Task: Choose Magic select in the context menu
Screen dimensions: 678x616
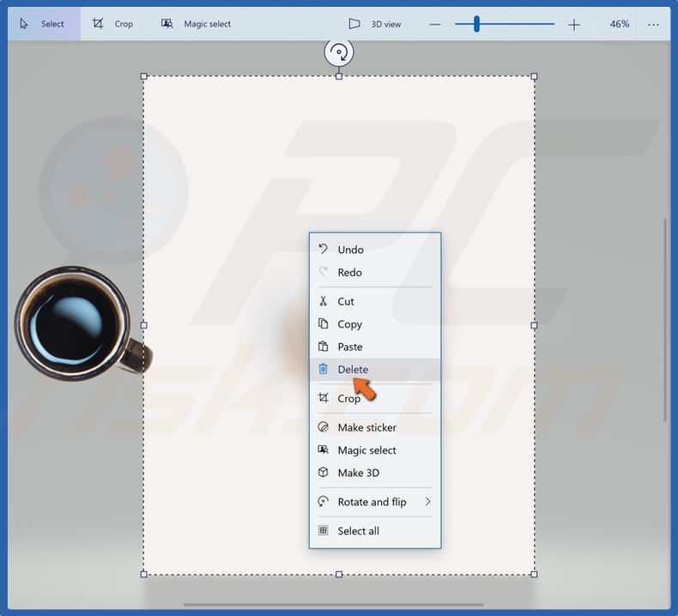Action: [375, 450]
